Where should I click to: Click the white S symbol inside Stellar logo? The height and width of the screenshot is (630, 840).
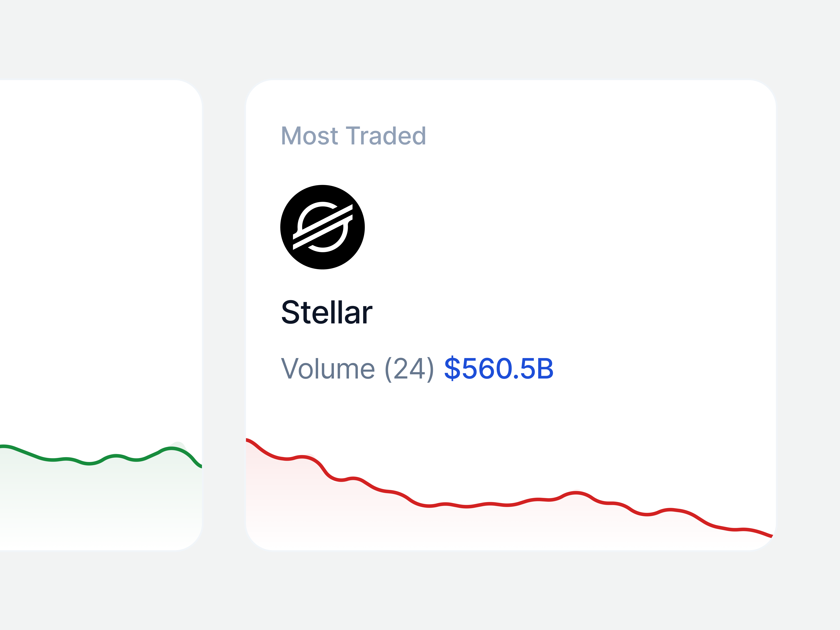point(322,227)
